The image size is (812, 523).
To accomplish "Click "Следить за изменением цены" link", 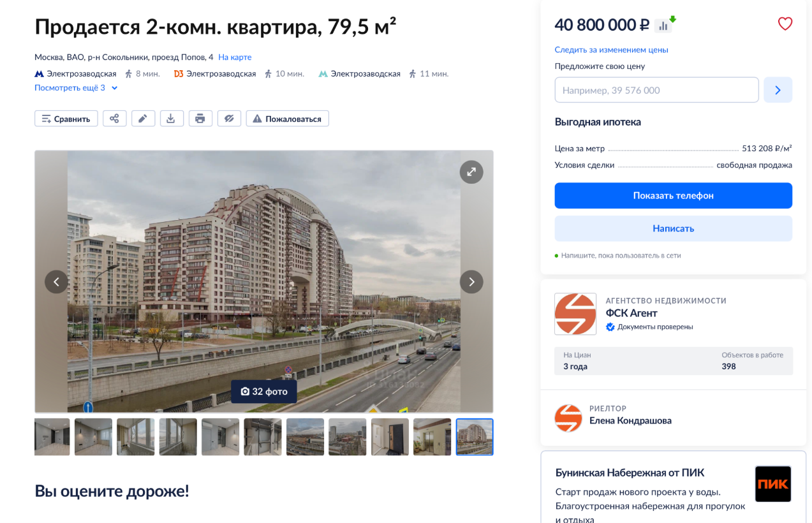I will click(x=611, y=50).
